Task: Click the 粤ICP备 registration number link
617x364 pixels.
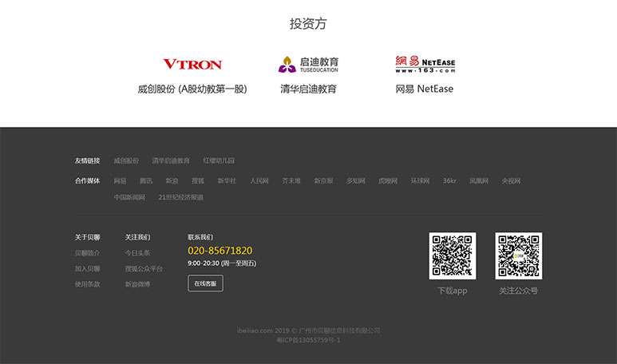Action: [308, 340]
